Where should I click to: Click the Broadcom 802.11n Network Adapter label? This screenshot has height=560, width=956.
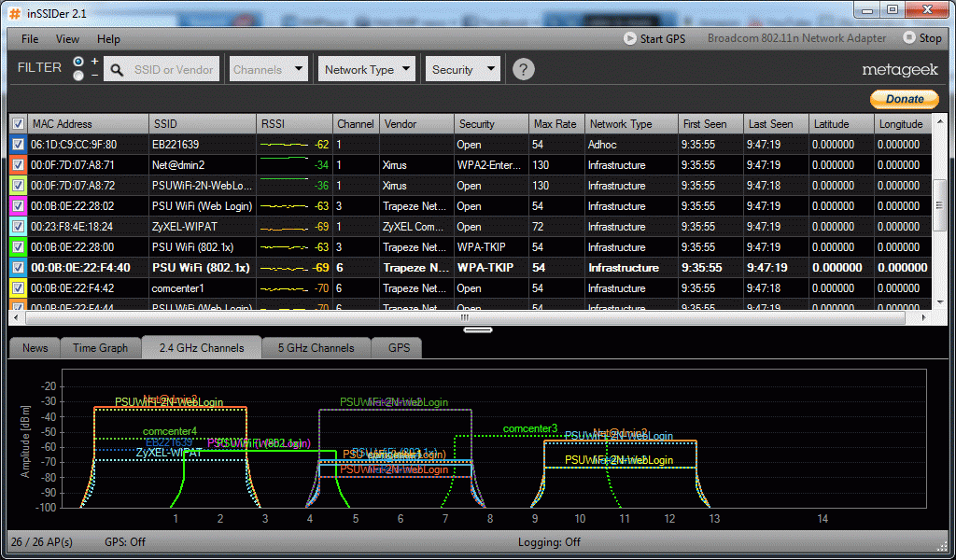[x=796, y=38]
